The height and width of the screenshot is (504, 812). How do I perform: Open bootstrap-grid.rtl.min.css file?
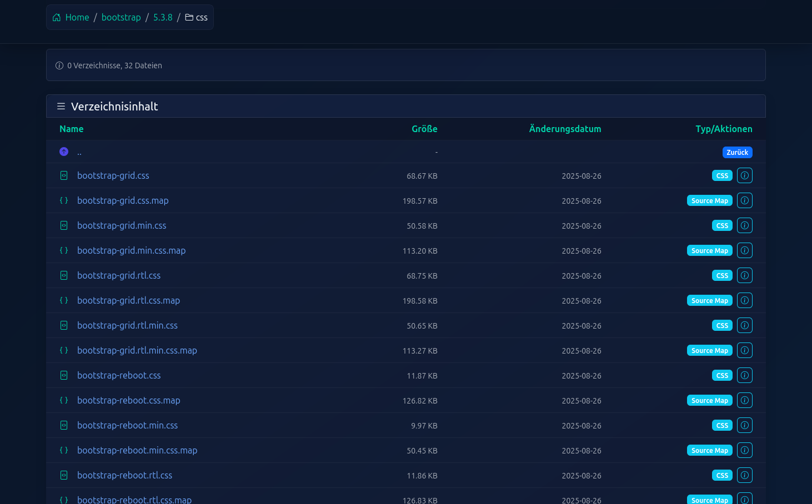[x=127, y=325]
